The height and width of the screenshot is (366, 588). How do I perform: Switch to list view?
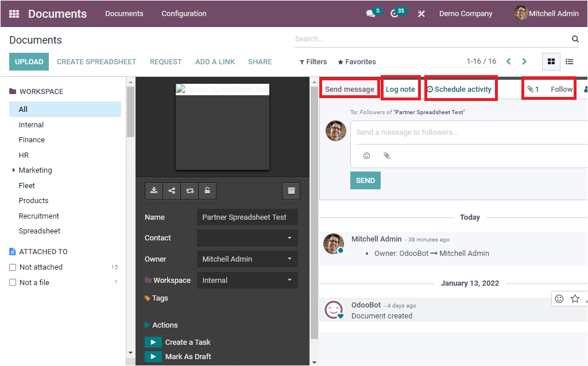click(569, 62)
